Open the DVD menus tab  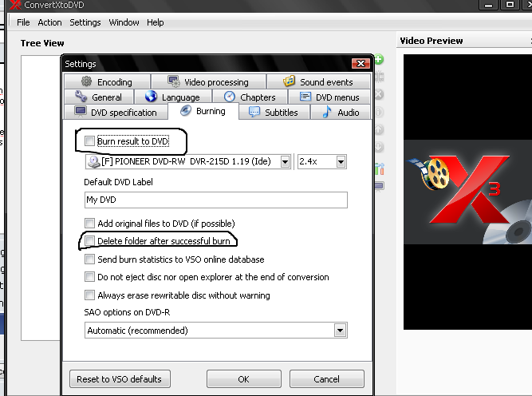pos(329,97)
